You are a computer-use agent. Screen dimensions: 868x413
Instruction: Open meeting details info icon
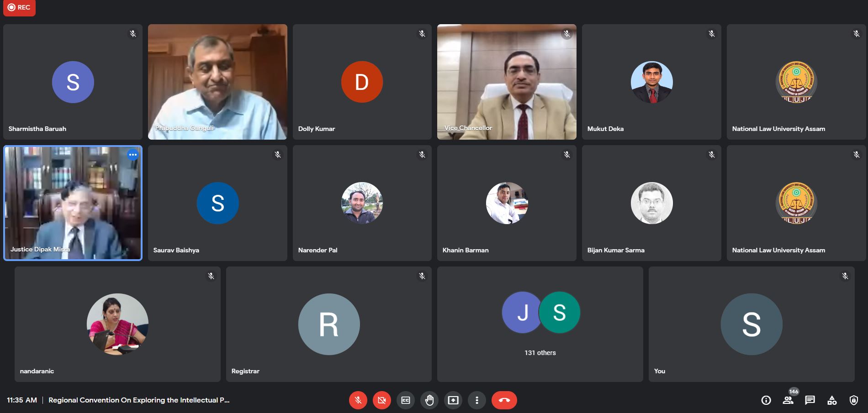click(x=766, y=400)
